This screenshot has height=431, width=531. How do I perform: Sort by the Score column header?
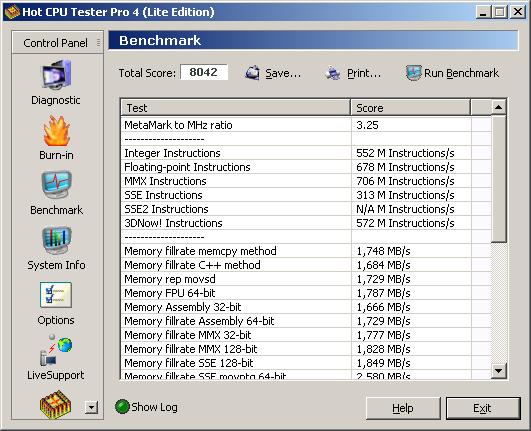tap(410, 108)
